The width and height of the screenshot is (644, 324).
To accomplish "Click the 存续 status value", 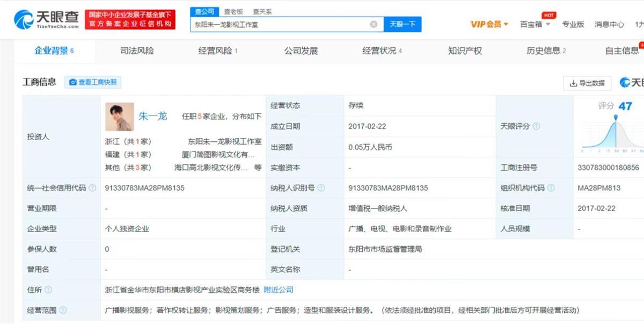I will pyautogui.click(x=356, y=106).
